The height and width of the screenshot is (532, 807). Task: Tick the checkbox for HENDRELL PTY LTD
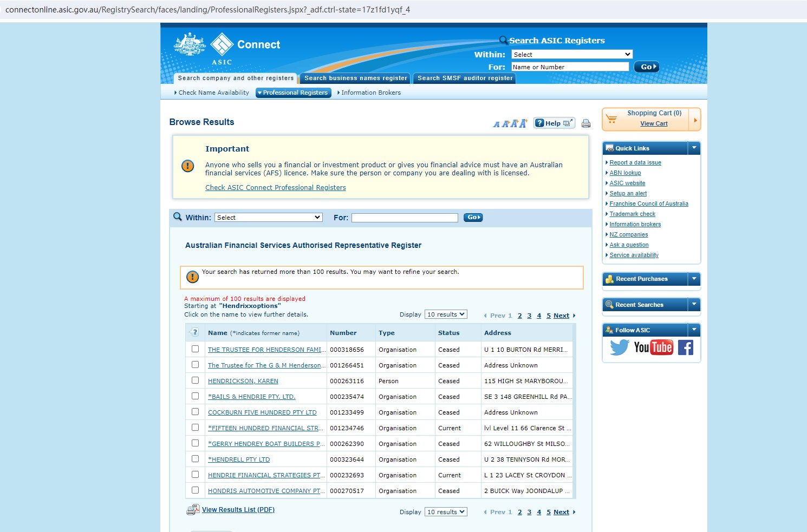[195, 459]
